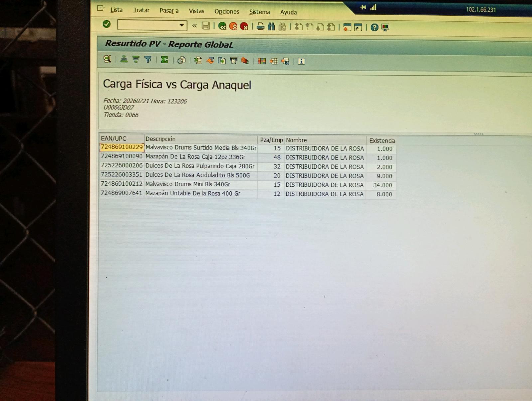532x401 pixels.
Task: Select EAN cell 724869100090
Action: tap(122, 156)
